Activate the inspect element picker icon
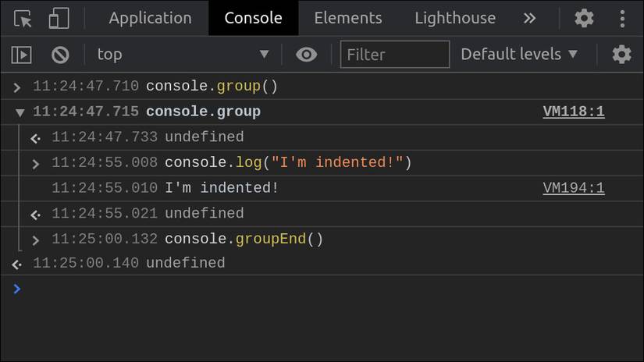The width and height of the screenshot is (644, 362). tap(23, 18)
